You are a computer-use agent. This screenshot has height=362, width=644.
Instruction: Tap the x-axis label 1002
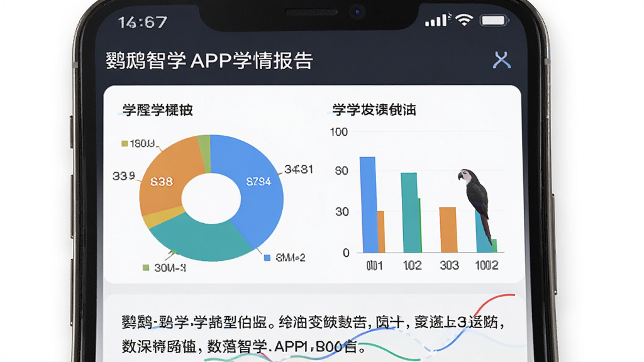point(487,266)
